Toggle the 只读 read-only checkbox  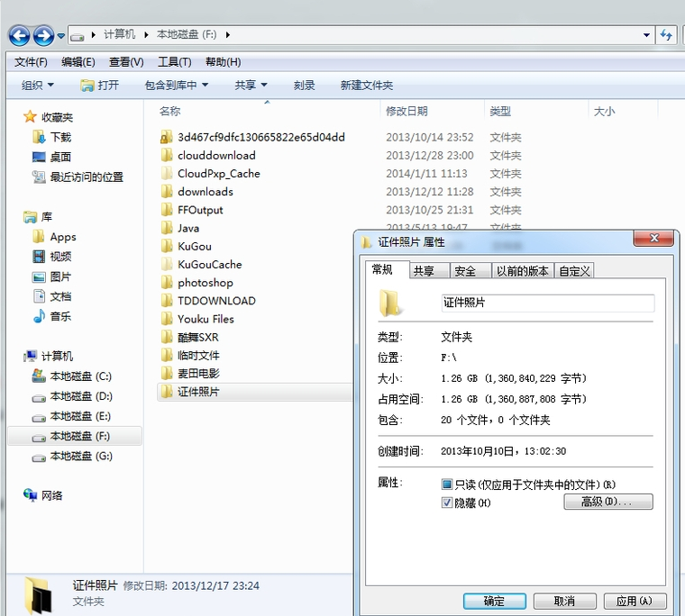pyautogui.click(x=447, y=485)
